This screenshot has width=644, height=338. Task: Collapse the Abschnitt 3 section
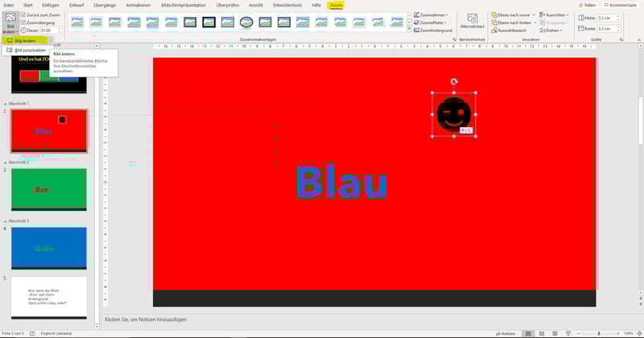6,221
